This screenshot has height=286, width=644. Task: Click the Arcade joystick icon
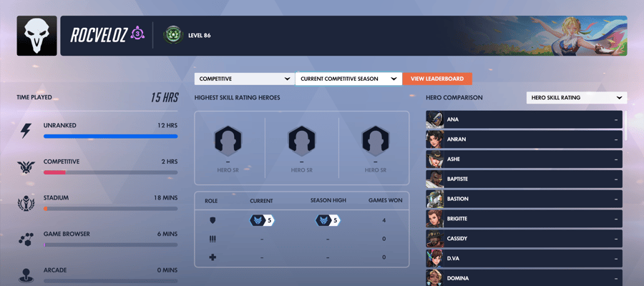click(26, 275)
